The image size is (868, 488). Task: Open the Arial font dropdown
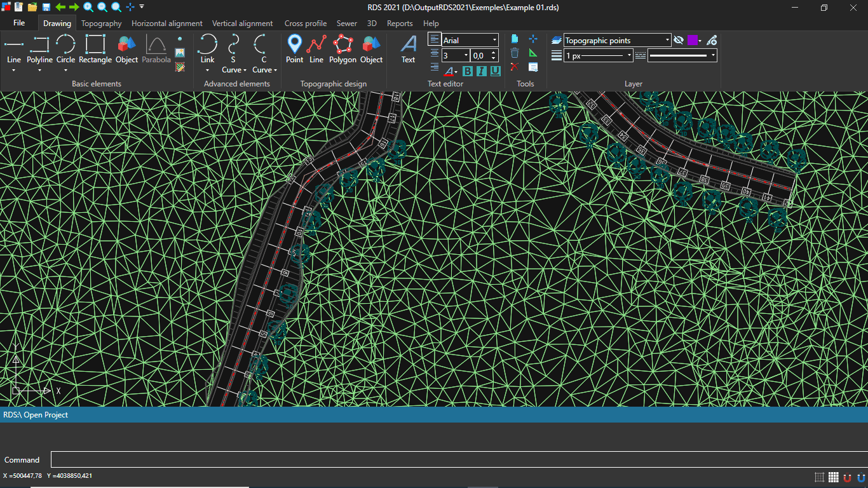click(x=494, y=39)
